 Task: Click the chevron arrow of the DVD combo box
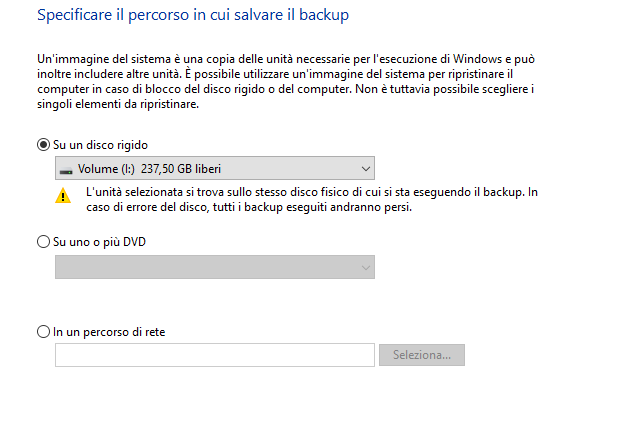pos(365,267)
